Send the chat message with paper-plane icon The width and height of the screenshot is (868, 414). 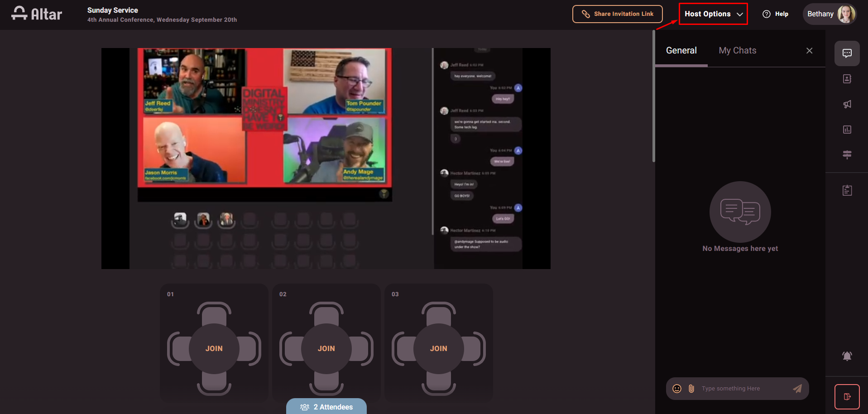pyautogui.click(x=797, y=389)
